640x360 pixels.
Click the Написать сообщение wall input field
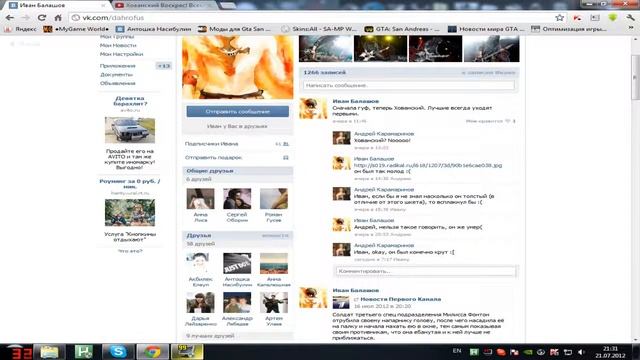tap(409, 85)
